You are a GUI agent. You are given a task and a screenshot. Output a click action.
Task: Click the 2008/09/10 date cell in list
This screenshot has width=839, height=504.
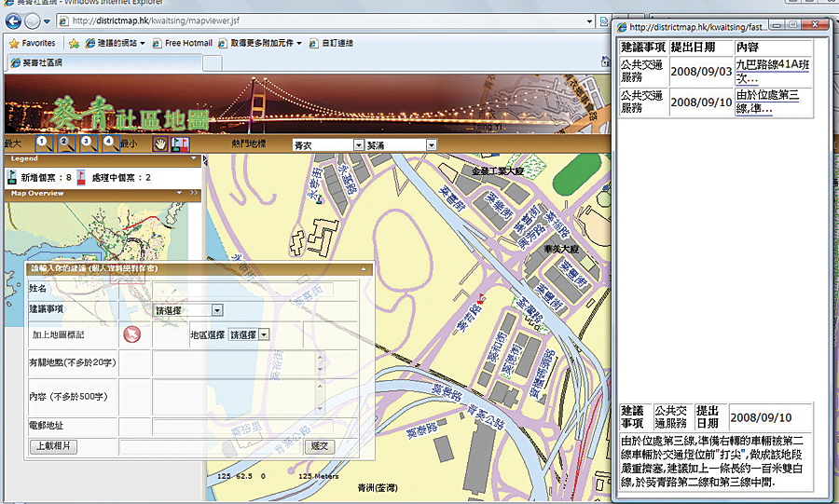tap(701, 102)
